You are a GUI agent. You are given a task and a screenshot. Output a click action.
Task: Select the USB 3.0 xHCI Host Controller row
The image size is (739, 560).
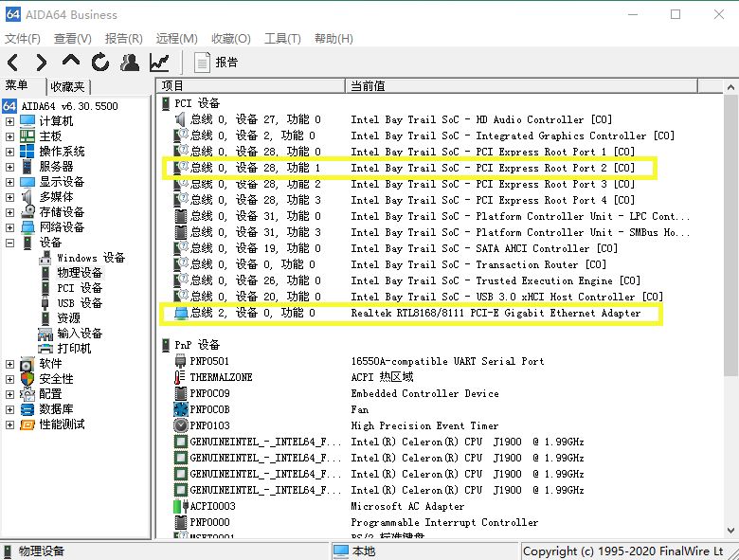pyautogui.click(x=419, y=297)
